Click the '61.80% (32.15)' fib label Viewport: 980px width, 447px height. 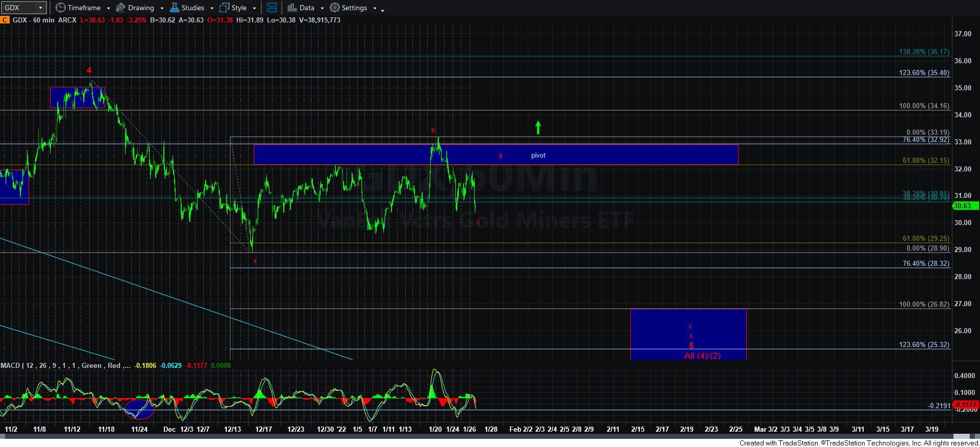[926, 160]
